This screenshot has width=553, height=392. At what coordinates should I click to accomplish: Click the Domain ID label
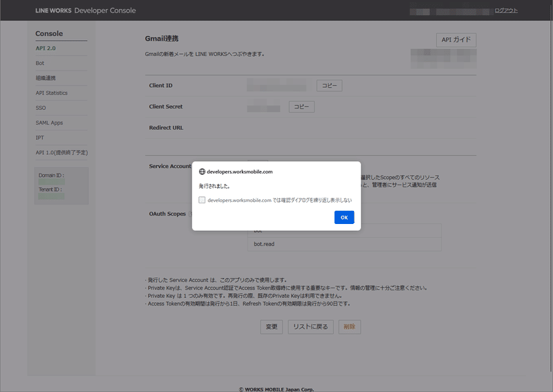pos(51,176)
